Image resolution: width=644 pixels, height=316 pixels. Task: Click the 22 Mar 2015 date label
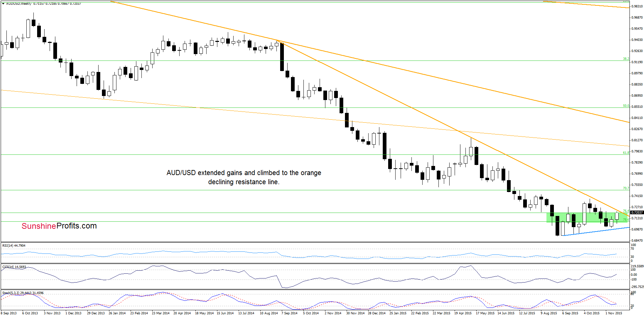click(441, 313)
